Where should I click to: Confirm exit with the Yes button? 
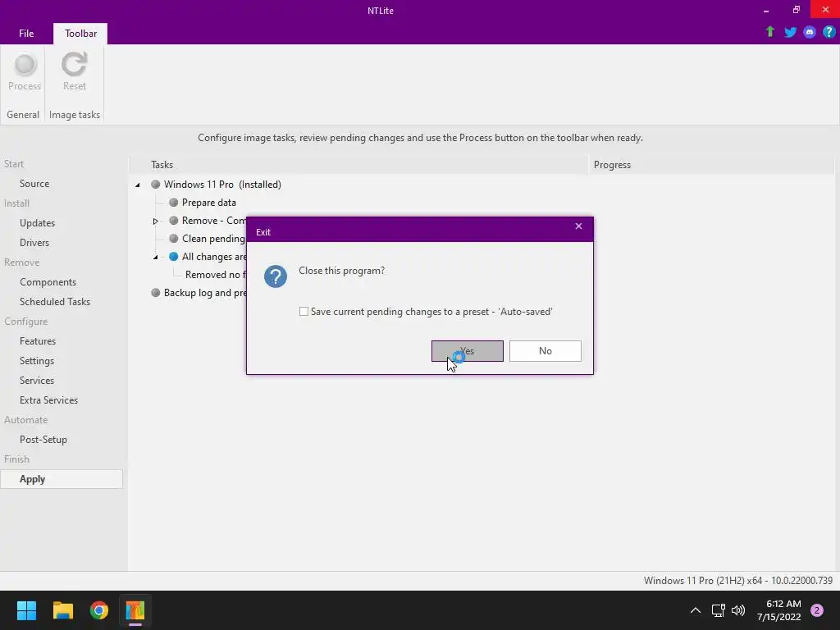pyautogui.click(x=467, y=351)
